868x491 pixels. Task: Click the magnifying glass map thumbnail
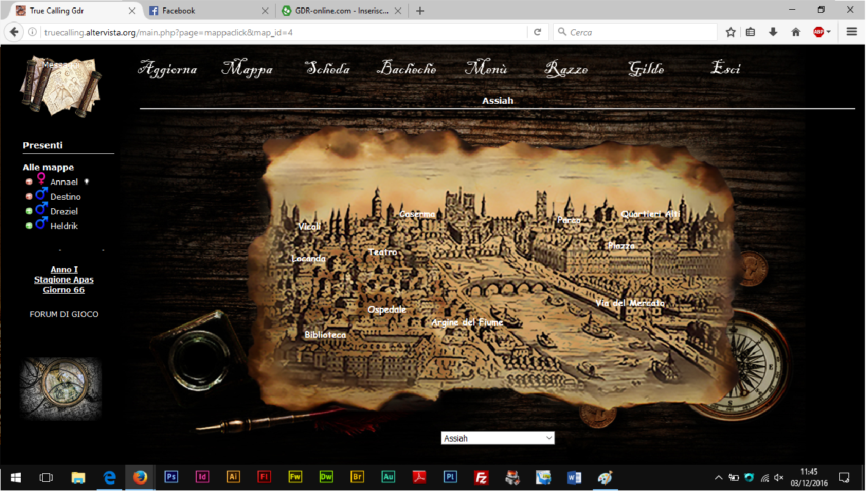[x=61, y=389]
